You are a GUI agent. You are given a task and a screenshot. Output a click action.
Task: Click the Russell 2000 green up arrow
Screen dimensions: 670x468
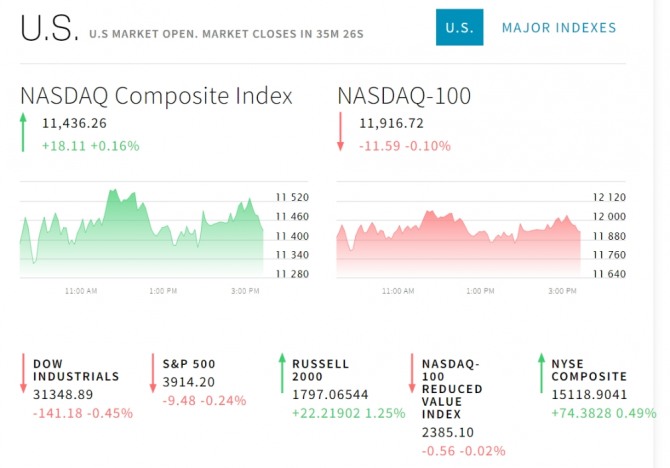coord(282,370)
